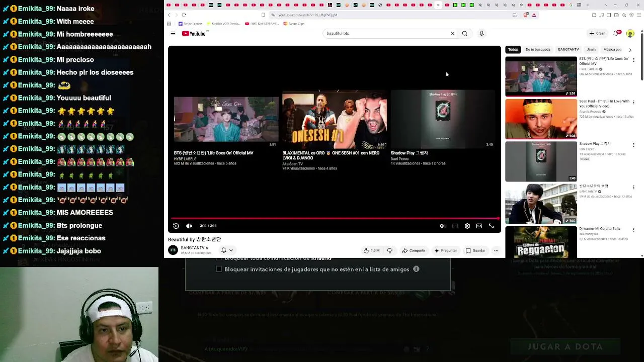Screen dimensions: 644x362
Task: Select the Música pop filter chip
Action: [x=612, y=50]
